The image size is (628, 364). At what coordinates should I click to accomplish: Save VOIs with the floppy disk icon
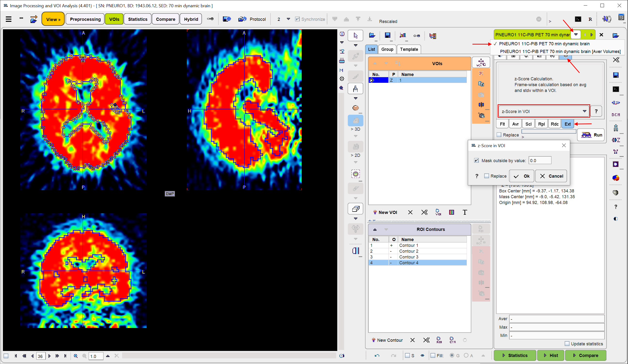click(387, 35)
